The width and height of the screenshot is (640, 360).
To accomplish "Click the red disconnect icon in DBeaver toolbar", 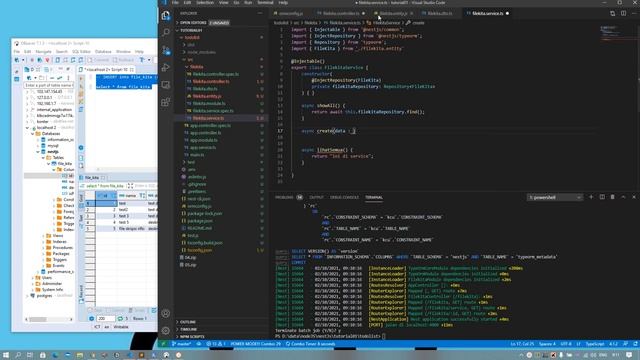I will (47, 60).
